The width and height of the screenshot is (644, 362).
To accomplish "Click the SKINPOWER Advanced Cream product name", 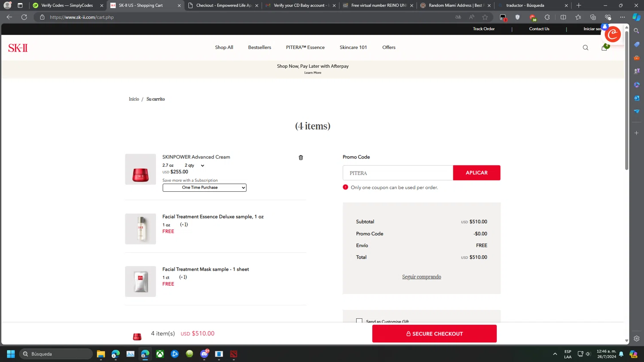I will pyautogui.click(x=196, y=157).
